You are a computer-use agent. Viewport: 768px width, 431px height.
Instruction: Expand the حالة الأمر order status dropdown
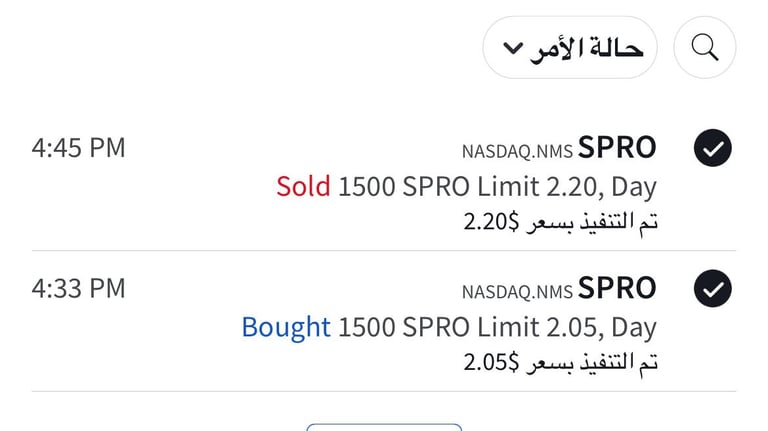[570, 48]
